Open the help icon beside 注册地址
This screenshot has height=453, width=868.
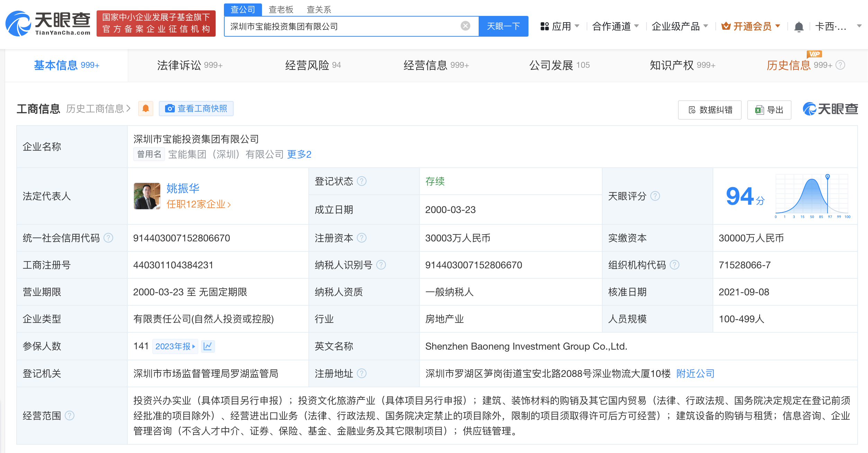[362, 373]
